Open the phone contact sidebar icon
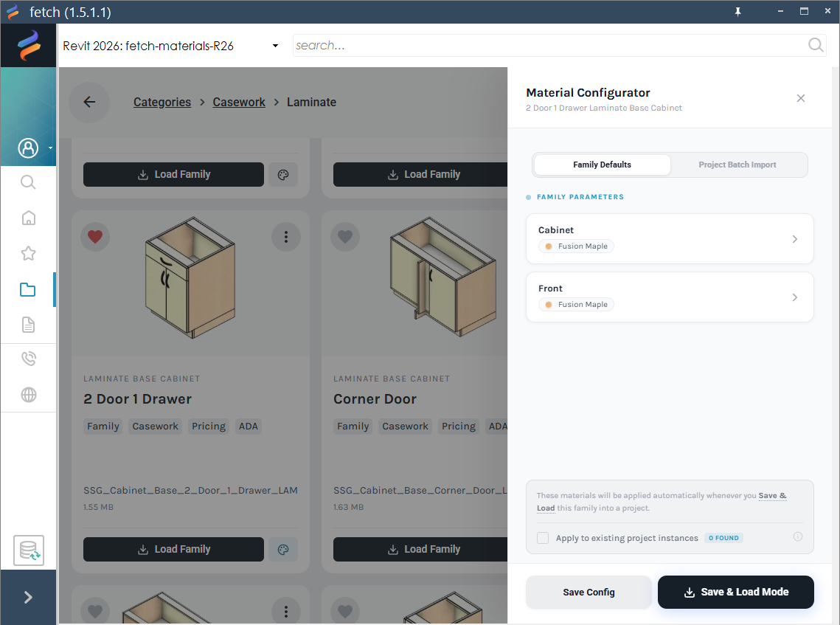Screen dimensions: 840x625 (28, 359)
